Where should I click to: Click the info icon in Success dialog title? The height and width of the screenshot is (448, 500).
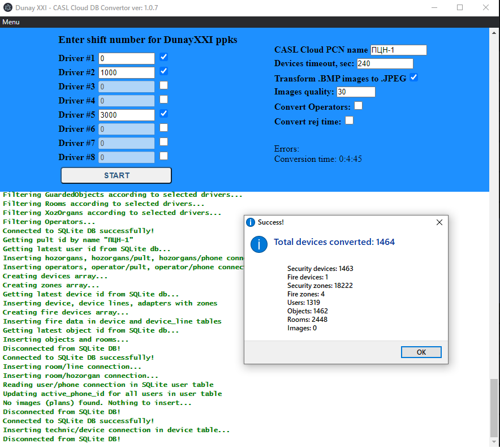click(251, 222)
